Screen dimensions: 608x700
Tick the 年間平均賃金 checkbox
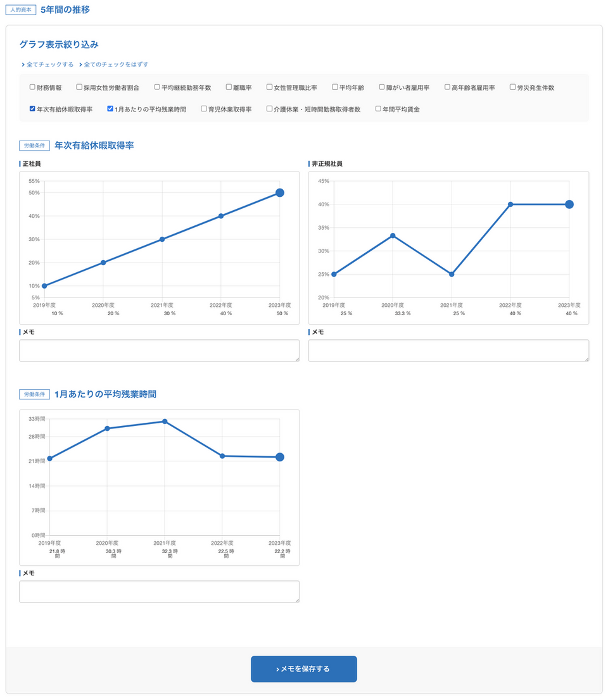click(378, 109)
